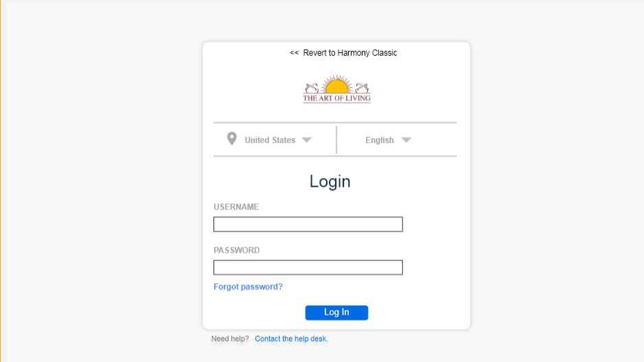This screenshot has height=362, width=644.
Task: Expand the language dropdown arrow
Action: pyautogui.click(x=406, y=140)
